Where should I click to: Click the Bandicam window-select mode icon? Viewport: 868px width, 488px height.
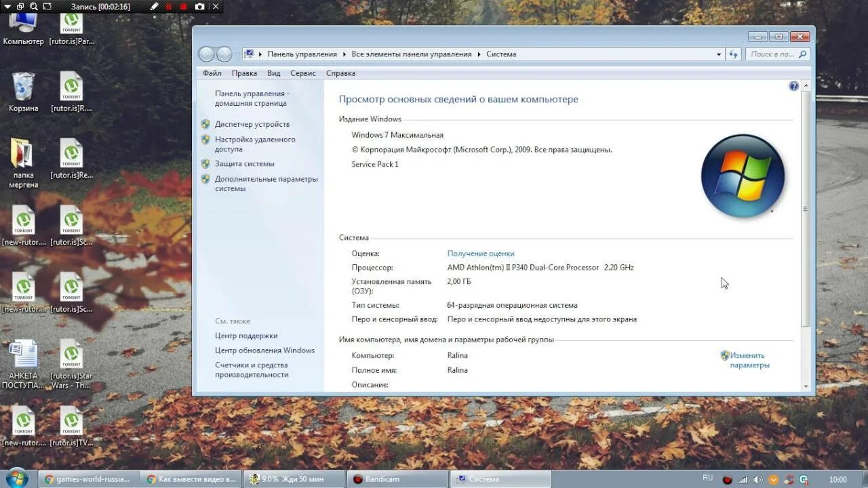point(19,7)
